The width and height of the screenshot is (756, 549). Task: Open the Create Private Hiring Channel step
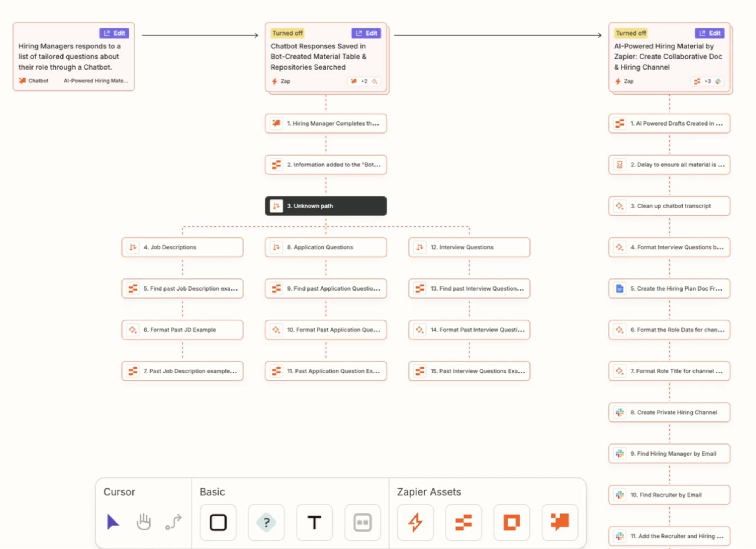(669, 412)
